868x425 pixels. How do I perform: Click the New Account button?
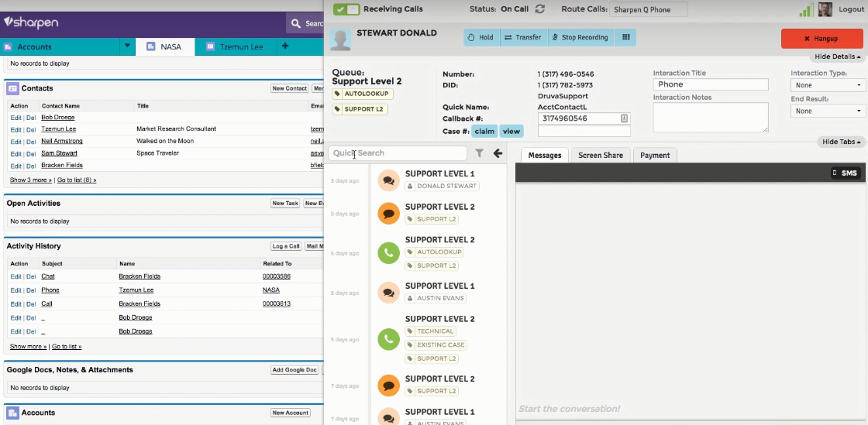point(291,413)
